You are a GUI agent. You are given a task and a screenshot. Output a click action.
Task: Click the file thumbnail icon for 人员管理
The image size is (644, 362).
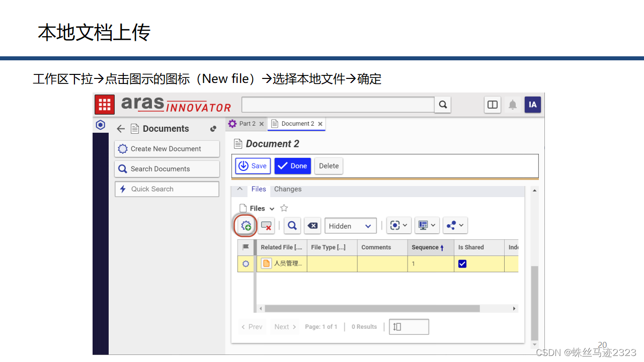coord(266,263)
